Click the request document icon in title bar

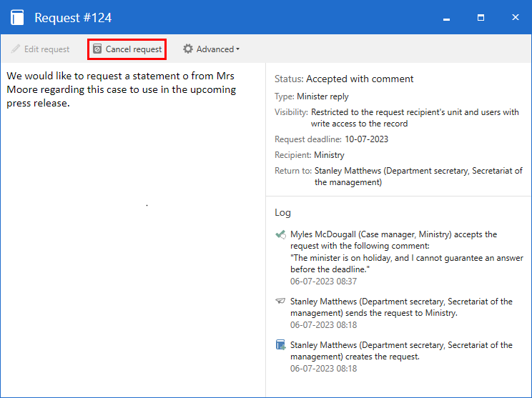click(x=17, y=17)
